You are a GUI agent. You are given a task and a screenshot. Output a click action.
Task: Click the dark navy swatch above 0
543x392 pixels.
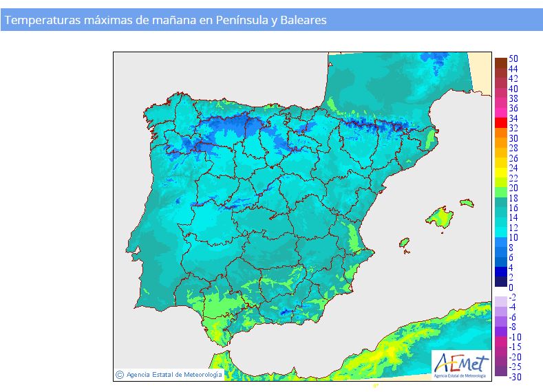click(500, 281)
